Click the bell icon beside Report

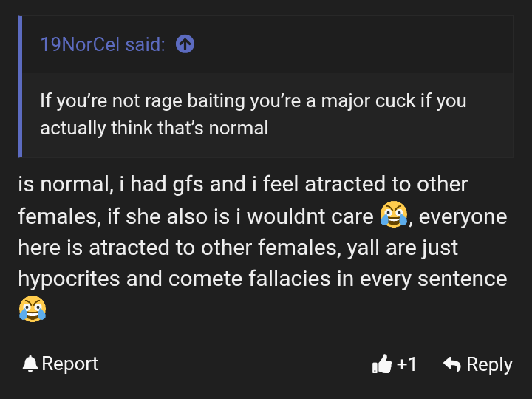pos(30,364)
